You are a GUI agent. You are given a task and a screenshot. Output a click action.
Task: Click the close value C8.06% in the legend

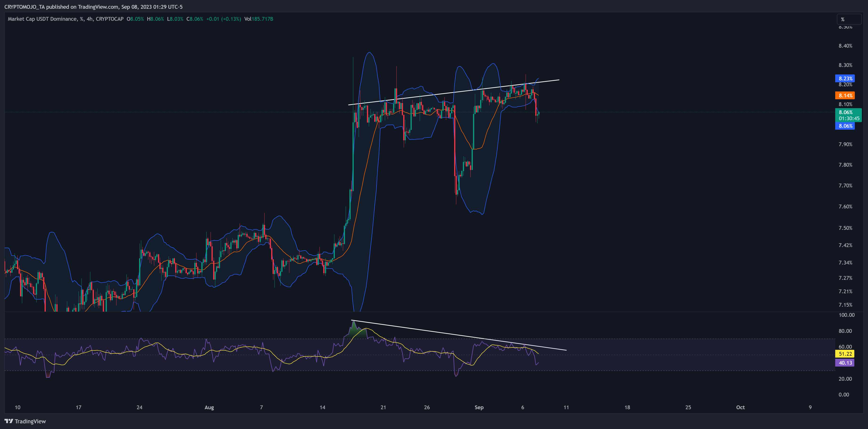[x=195, y=19]
